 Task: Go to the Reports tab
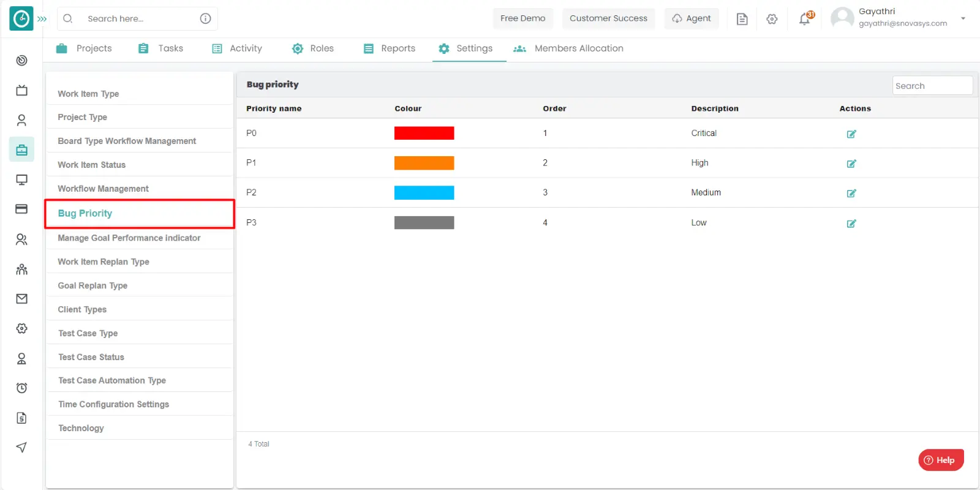[x=390, y=48]
